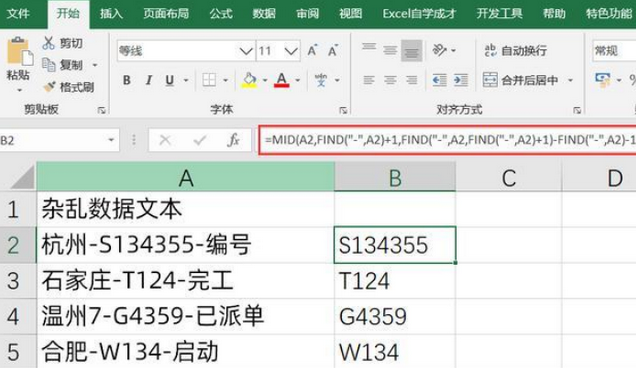
Task: Switch to the 插入 Insert tab
Action: pyautogui.click(x=111, y=14)
